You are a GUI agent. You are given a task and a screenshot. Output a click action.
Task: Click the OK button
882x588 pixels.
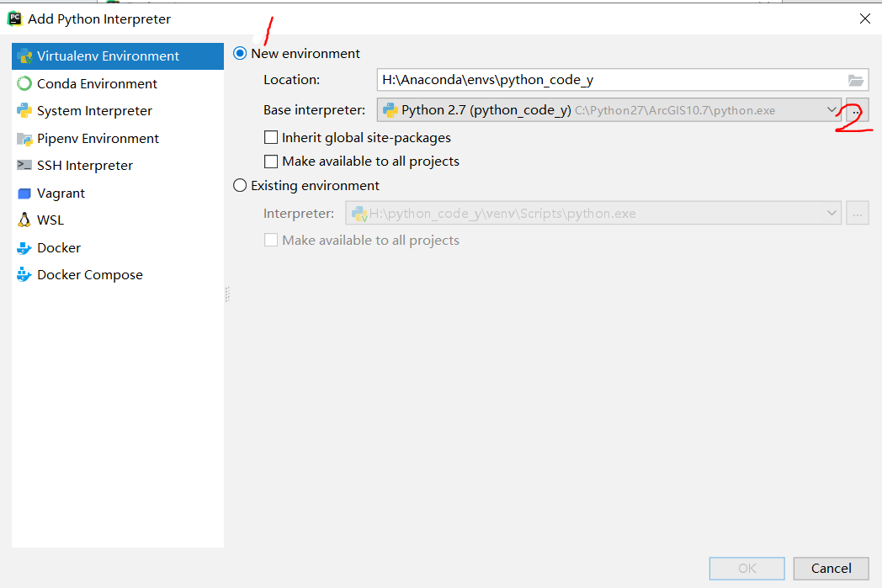coord(747,568)
